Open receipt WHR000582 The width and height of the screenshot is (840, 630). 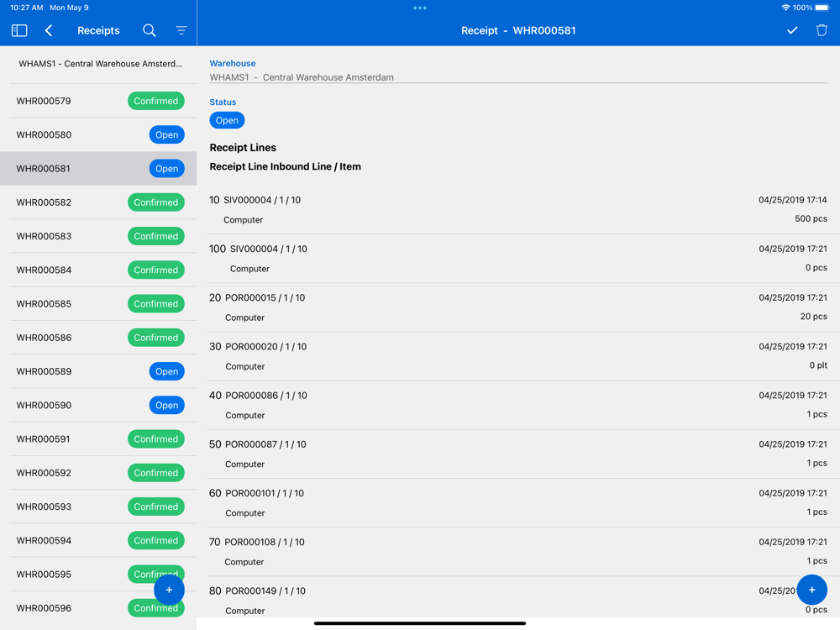tap(98, 202)
